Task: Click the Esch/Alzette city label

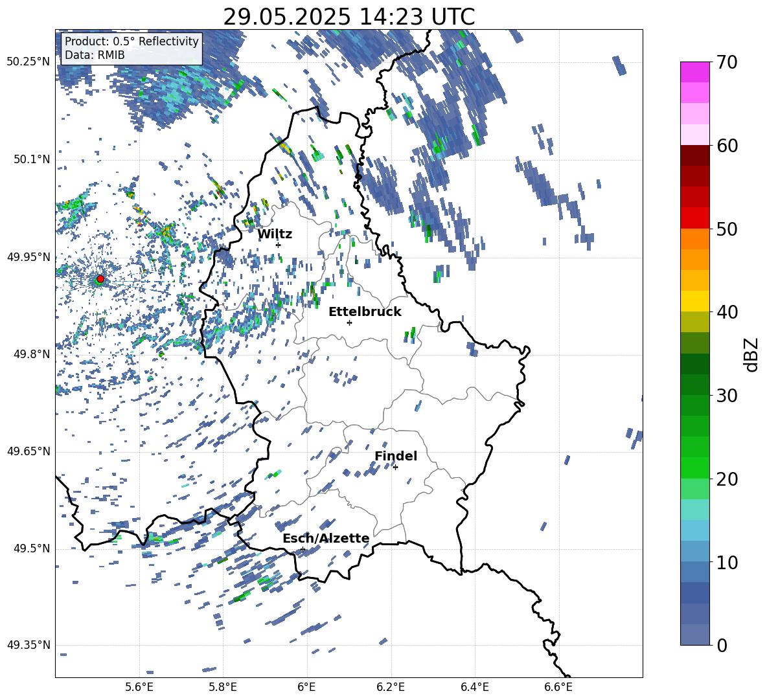Action: pyautogui.click(x=326, y=539)
